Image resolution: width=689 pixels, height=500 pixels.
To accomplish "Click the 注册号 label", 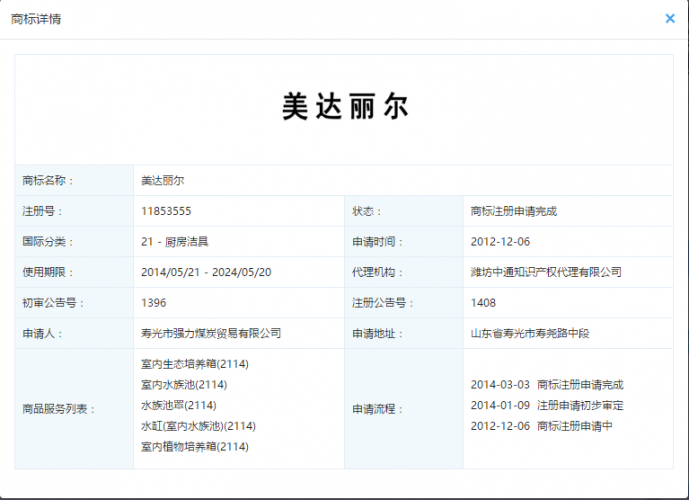I will [42, 211].
